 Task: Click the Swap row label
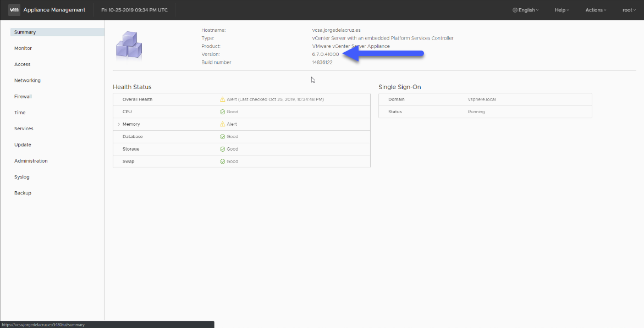[129, 162]
